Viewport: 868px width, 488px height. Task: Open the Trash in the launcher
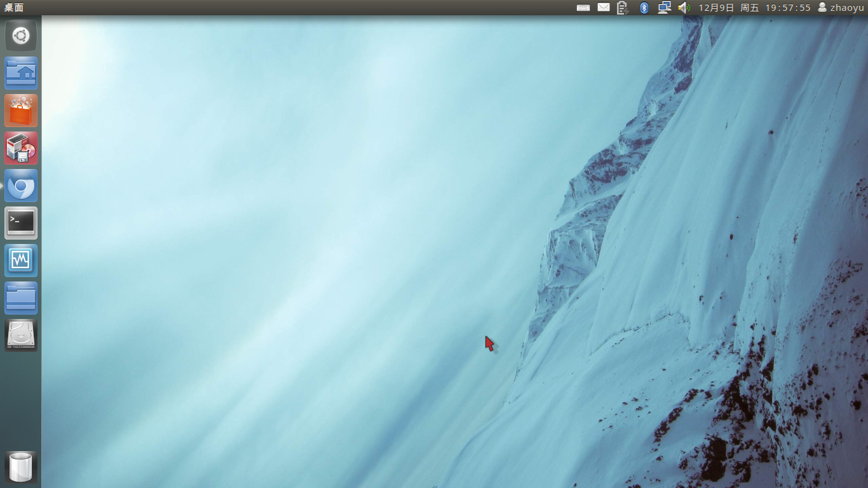[x=21, y=468]
